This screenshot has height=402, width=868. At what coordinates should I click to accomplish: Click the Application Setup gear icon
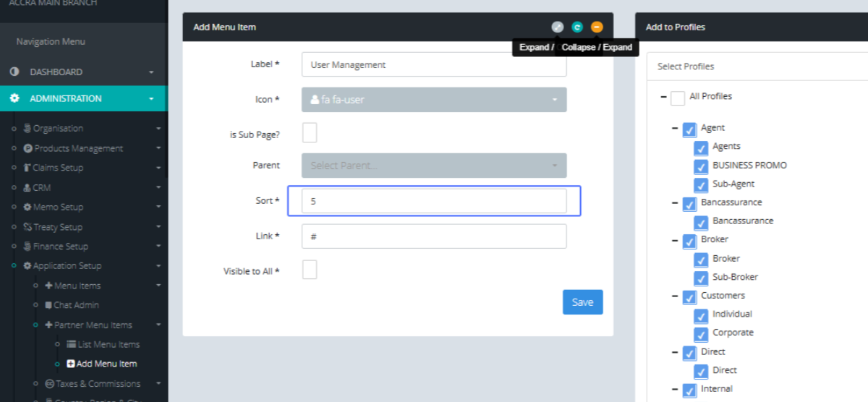point(27,266)
